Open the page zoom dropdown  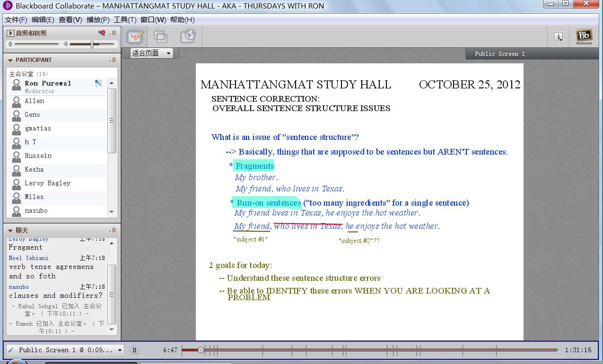click(152, 53)
